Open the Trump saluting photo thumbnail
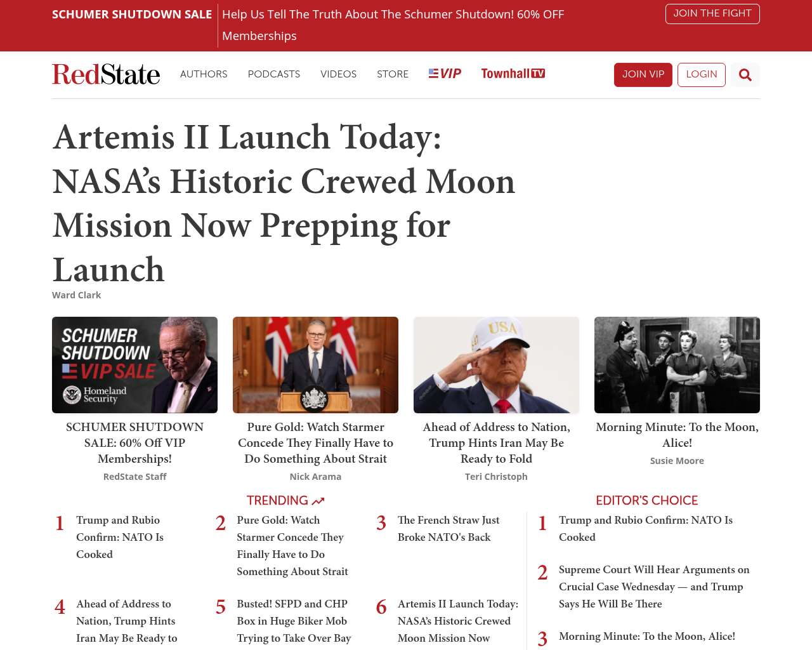 pos(496,365)
